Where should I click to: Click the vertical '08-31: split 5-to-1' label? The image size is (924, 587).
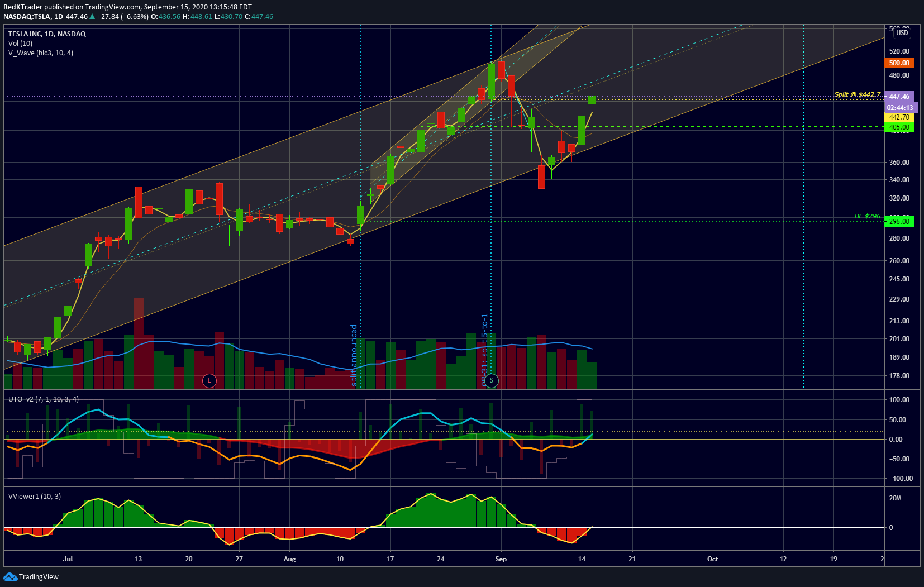(484, 350)
